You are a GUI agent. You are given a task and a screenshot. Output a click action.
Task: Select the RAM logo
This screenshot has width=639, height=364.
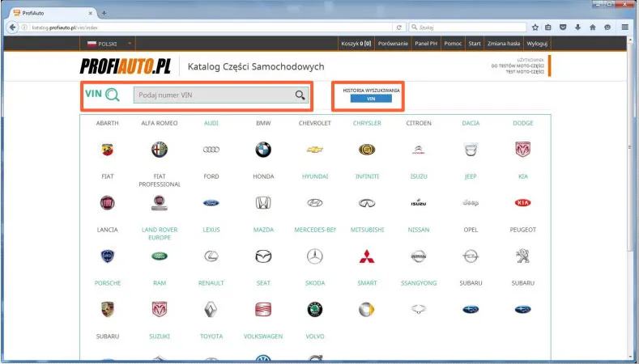160,310
